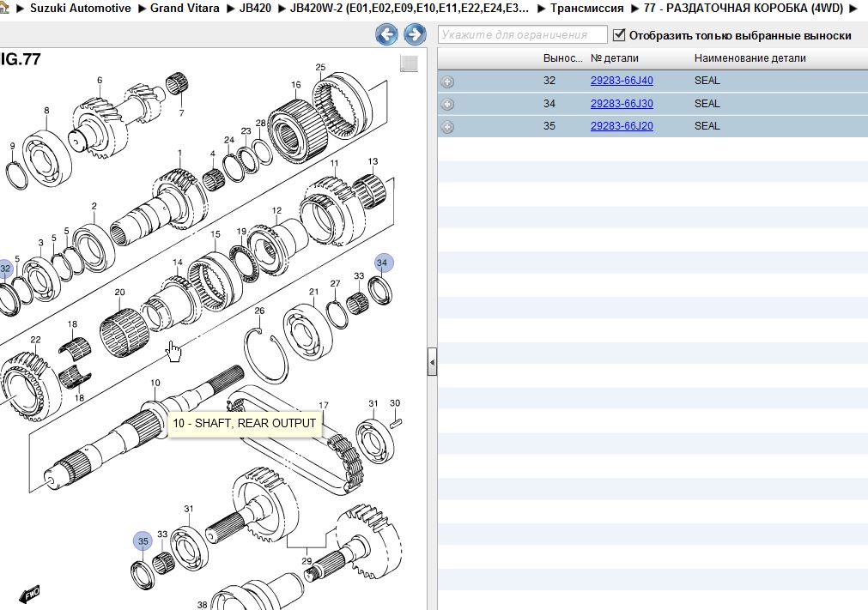The height and width of the screenshot is (610, 868).
Task: Select highlighted callout 34 in diagram
Action: 383,263
